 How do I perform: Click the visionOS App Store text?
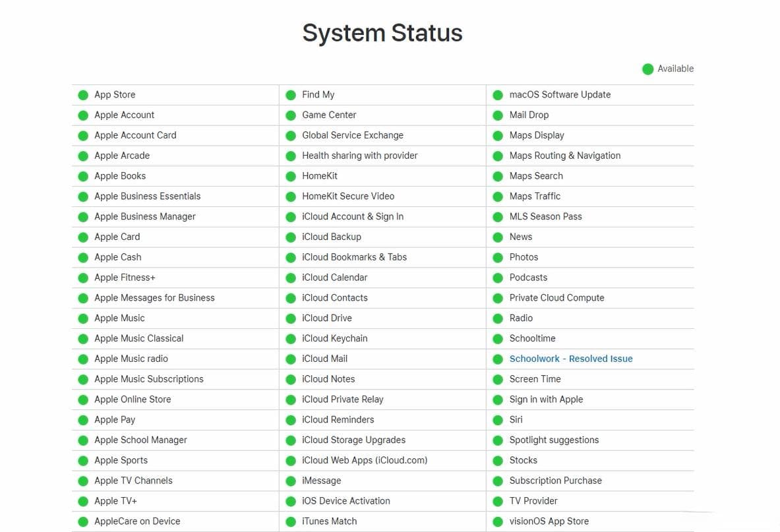pyautogui.click(x=549, y=521)
